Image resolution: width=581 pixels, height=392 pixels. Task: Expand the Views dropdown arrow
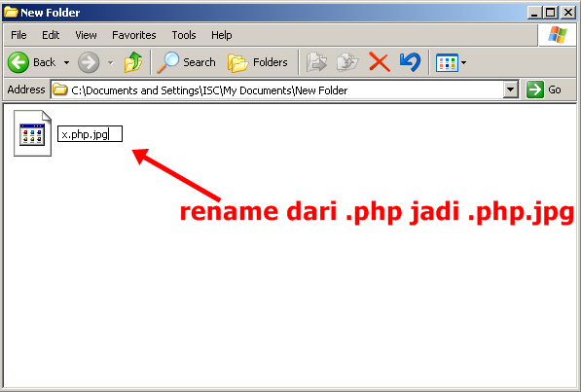[x=463, y=63]
